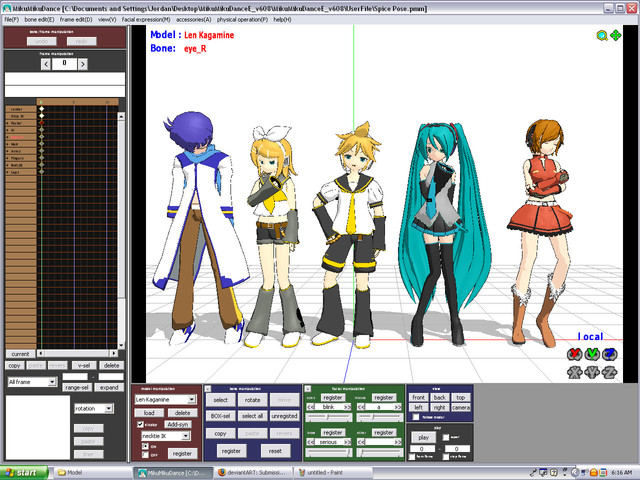Expand the Legs bone group row
The image size is (640, 480).
8,172
